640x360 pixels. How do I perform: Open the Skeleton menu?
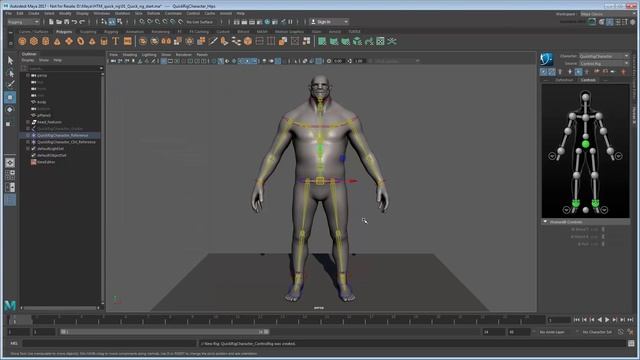coord(122,13)
